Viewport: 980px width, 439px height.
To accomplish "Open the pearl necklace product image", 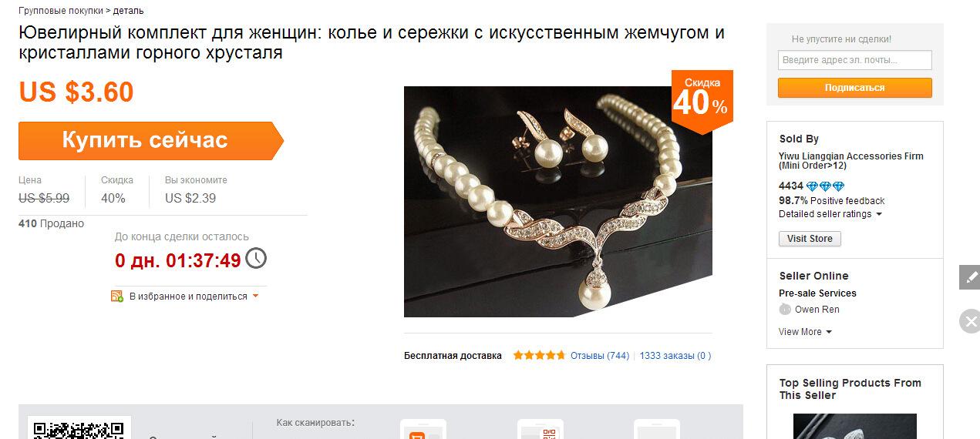I will [x=558, y=202].
